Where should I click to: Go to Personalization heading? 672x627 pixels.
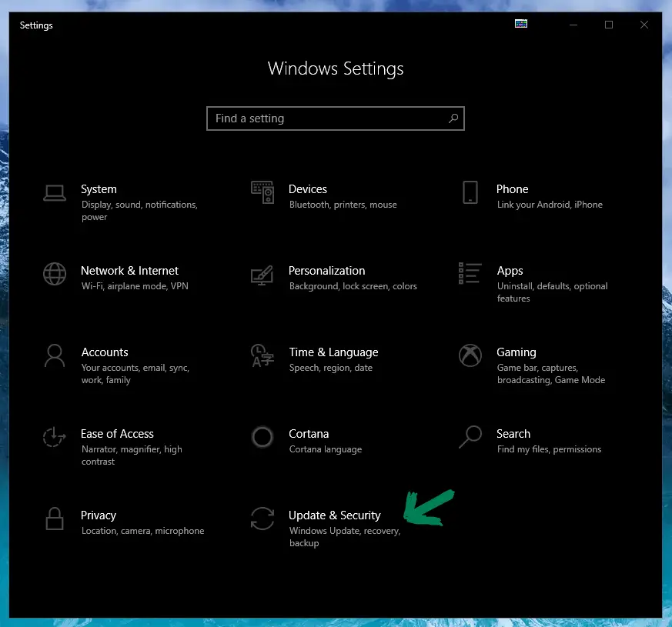click(326, 271)
